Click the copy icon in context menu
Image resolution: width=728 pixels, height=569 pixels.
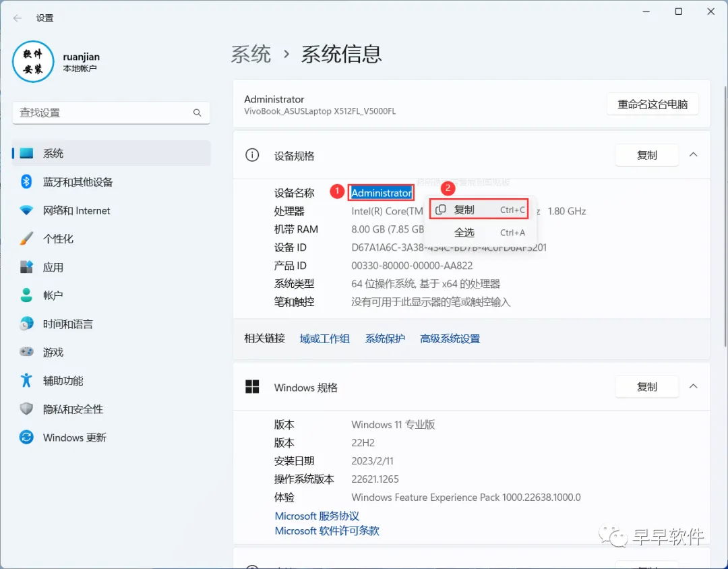[x=441, y=210]
